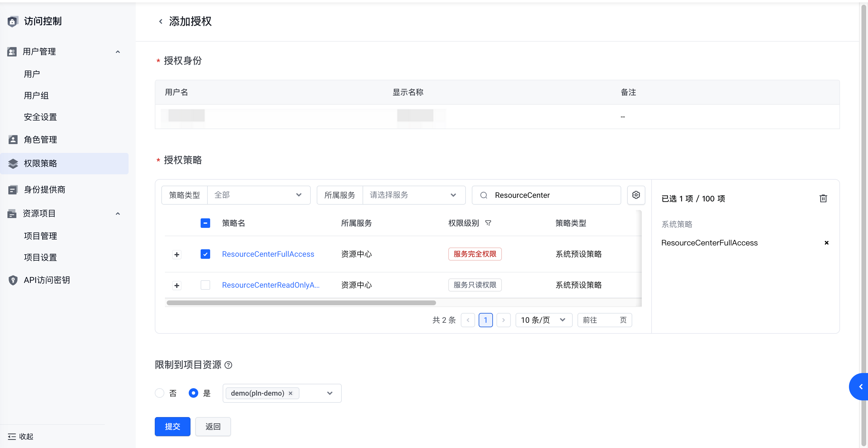Click the back arrow beside 添加授权

(x=161, y=21)
